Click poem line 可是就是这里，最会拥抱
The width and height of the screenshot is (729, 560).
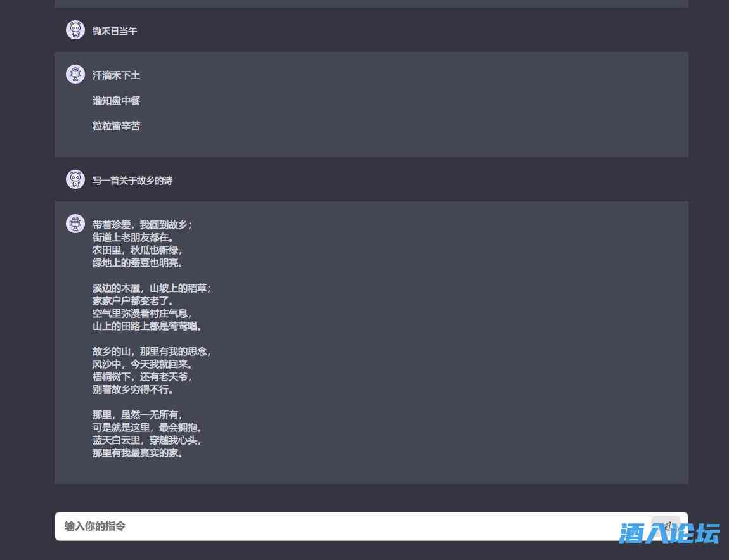coord(147,428)
